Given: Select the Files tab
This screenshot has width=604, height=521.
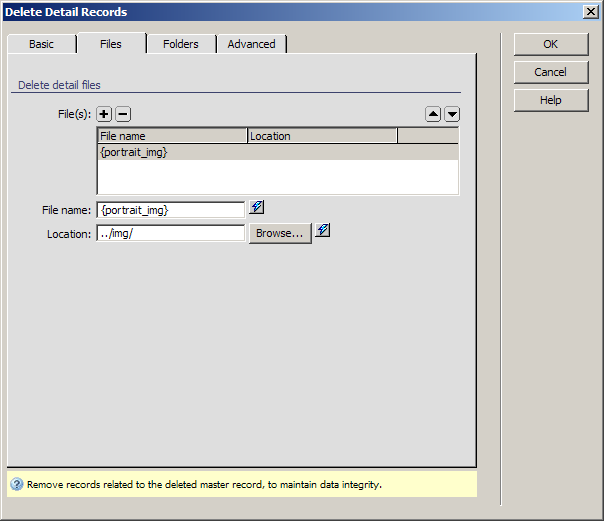Looking at the screenshot, I should [110, 44].
